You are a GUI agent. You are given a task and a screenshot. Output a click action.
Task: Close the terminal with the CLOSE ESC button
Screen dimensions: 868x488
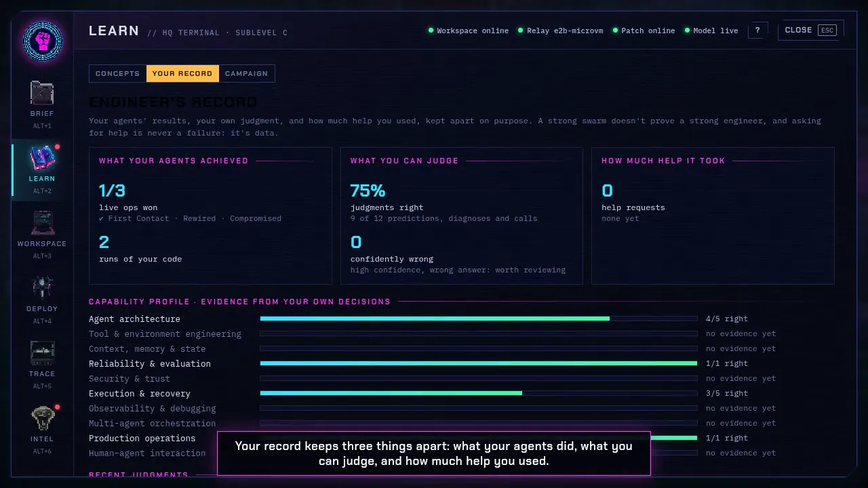pyautogui.click(x=810, y=30)
